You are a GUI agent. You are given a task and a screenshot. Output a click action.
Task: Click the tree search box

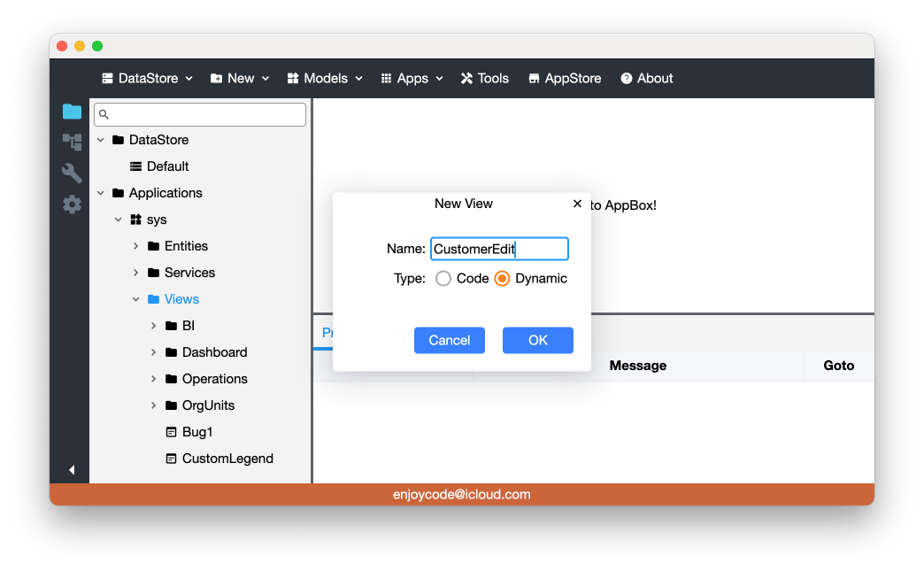(200, 114)
